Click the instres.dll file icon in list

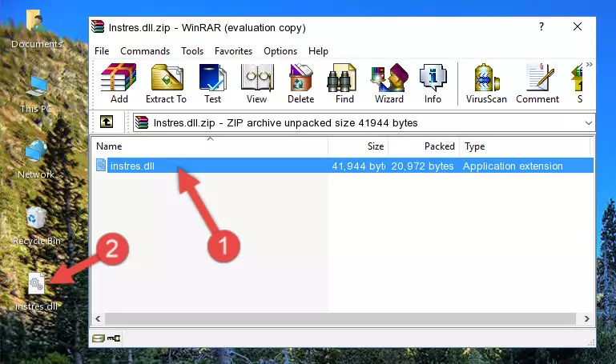pyautogui.click(x=101, y=165)
